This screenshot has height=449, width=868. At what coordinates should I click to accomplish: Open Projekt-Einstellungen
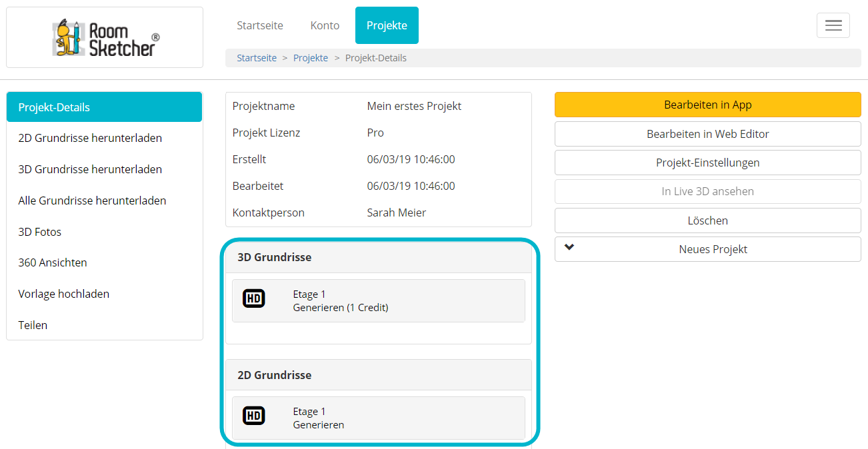coord(707,163)
